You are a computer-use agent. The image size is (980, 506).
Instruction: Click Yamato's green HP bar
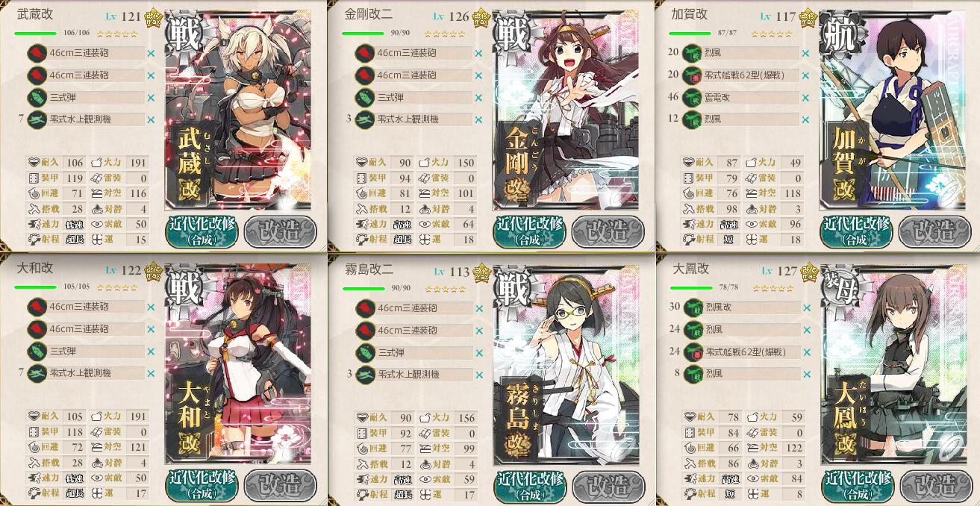tap(35, 288)
